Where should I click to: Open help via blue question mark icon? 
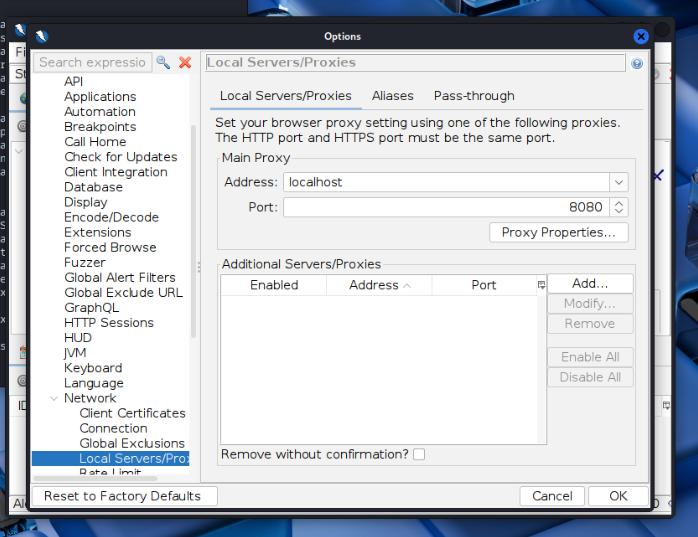point(637,63)
